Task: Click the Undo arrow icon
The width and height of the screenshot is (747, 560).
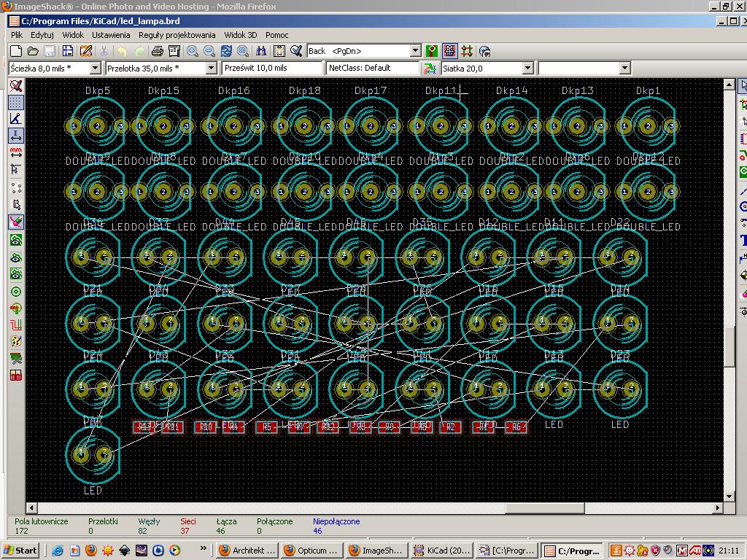Action: click(x=122, y=51)
